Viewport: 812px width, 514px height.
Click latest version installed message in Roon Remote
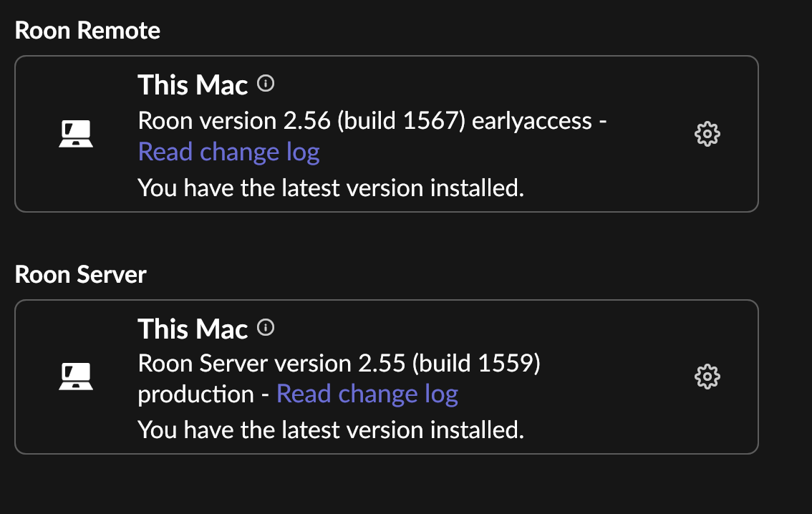pyautogui.click(x=331, y=188)
